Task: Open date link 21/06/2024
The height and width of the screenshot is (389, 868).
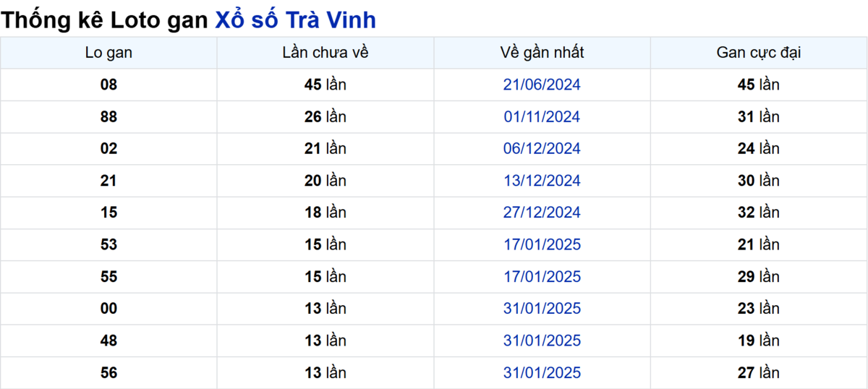Action: point(542,85)
